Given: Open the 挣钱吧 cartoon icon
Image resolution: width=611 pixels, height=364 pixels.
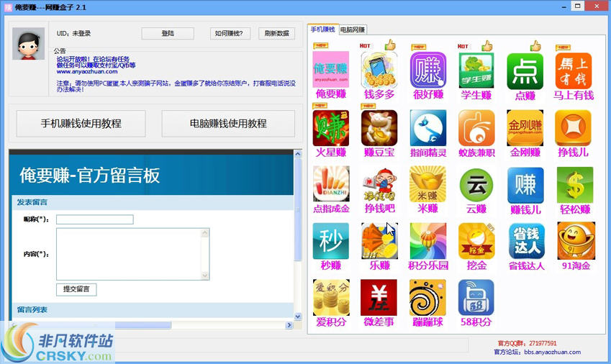Looking at the screenshot, I should tap(379, 184).
